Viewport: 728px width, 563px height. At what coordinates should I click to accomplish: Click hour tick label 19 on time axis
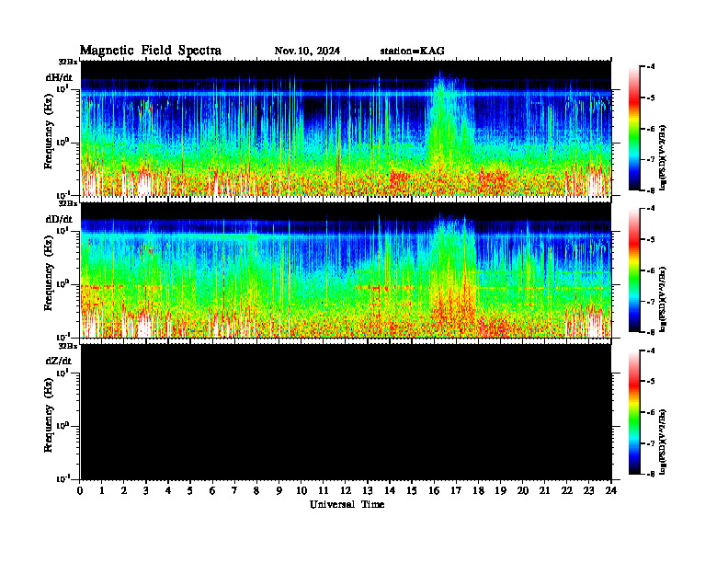click(x=500, y=490)
